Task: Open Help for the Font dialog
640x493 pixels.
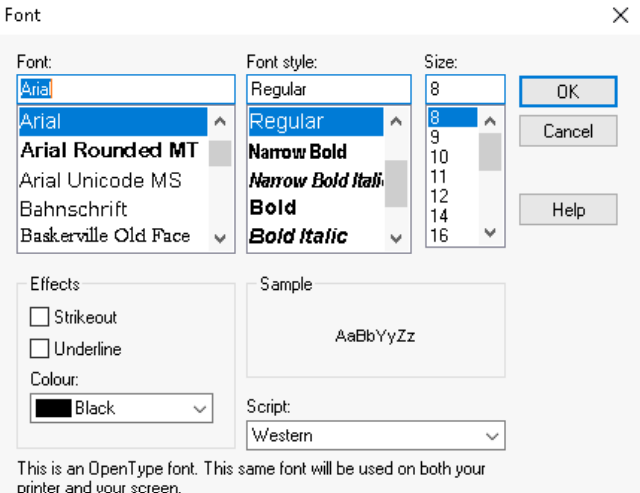Action: tap(567, 210)
